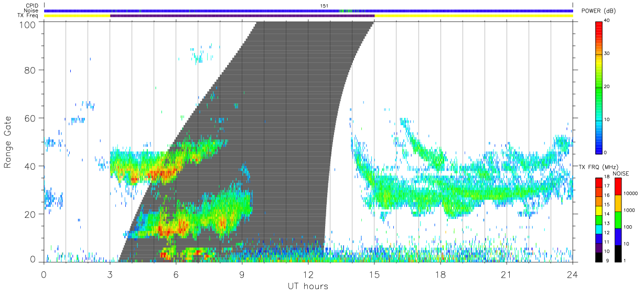The image size is (644, 297).
Task: Click the purple segment of the TX Freq strip
Action: (x=242, y=16)
